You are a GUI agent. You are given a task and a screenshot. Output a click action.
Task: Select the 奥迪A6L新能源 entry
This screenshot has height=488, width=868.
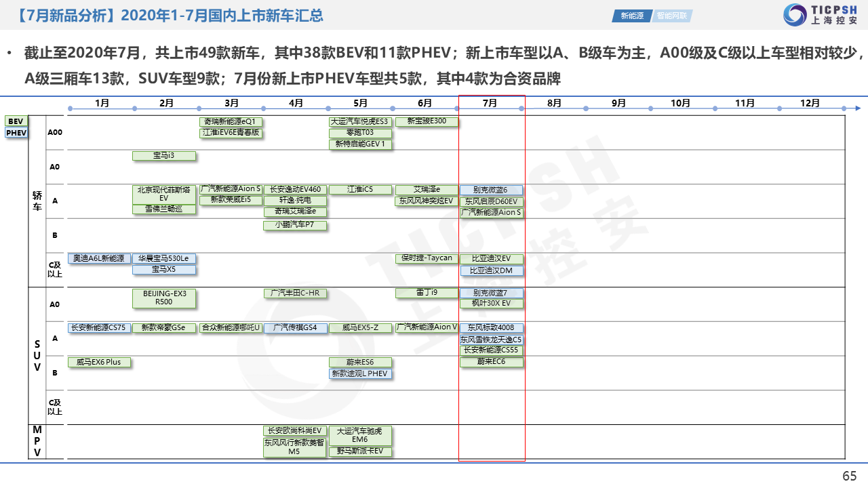coord(99,259)
